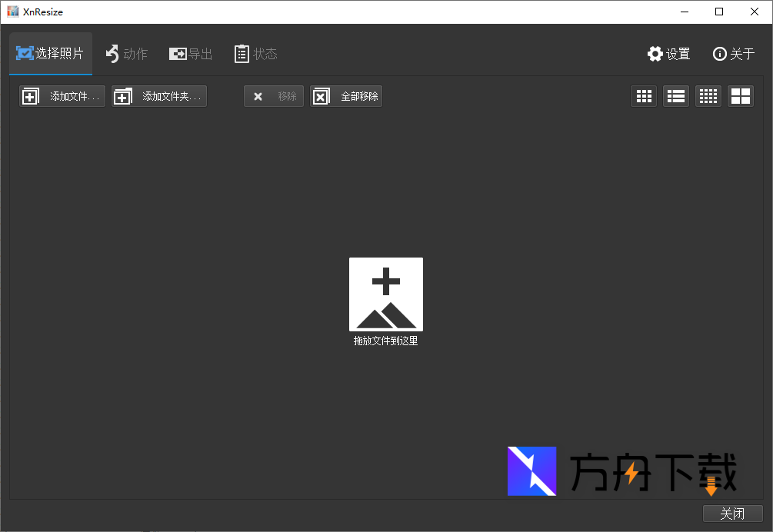The image size is (773, 532).
Task: Select the 选择照片 (Select Photos) tab
Action: (50, 54)
